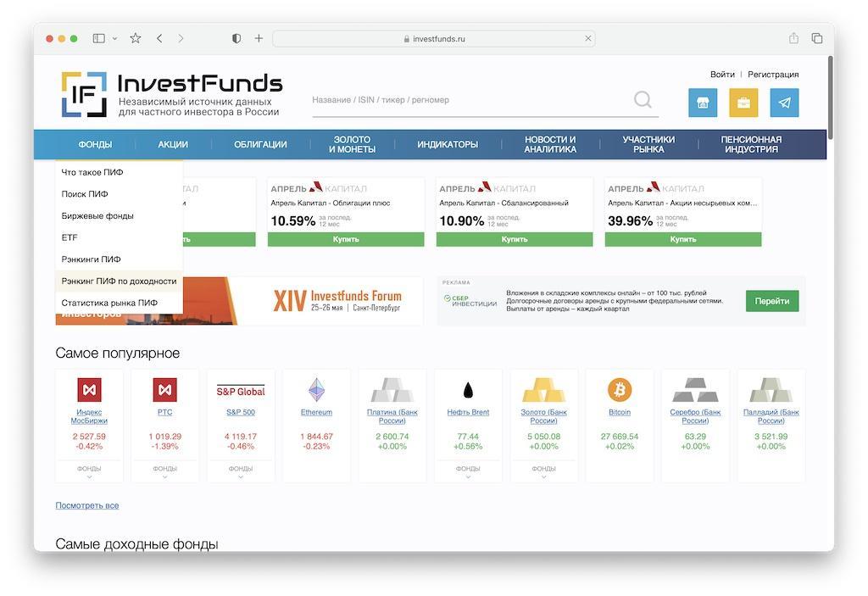Focus the Название / ISIN search field
Image resolution: width=868 pixels, height=596 pixels.
(x=470, y=100)
